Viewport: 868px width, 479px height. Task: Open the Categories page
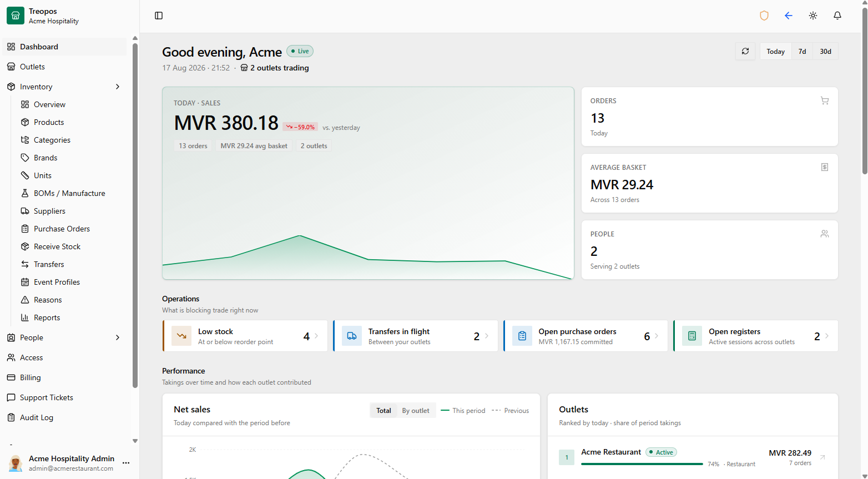(x=71, y=140)
